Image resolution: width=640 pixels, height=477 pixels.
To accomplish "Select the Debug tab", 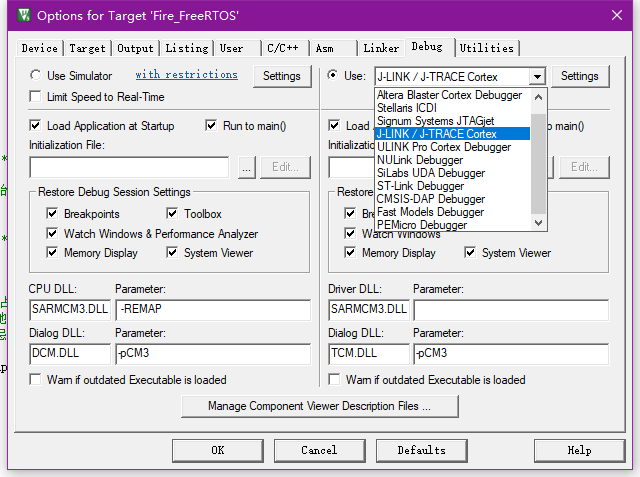I will 428,47.
